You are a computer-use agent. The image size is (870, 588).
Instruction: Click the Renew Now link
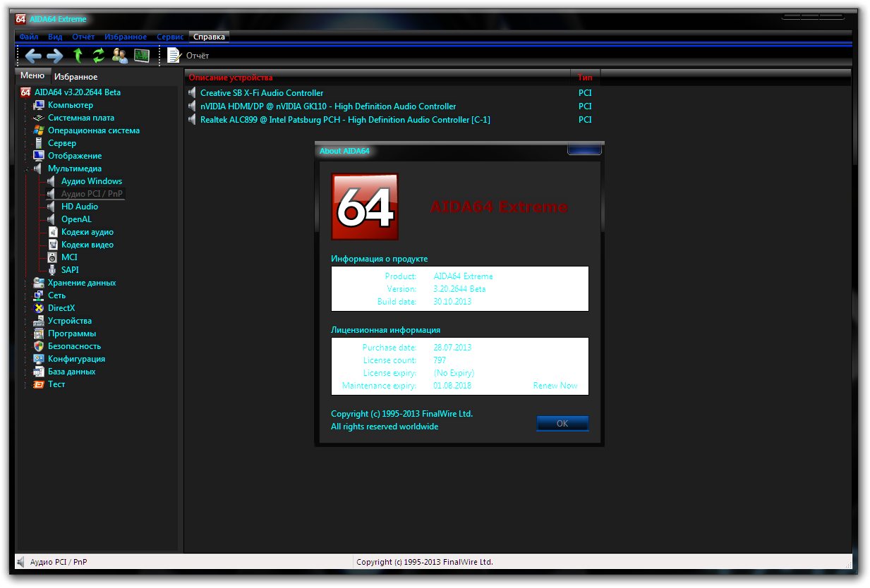click(555, 386)
